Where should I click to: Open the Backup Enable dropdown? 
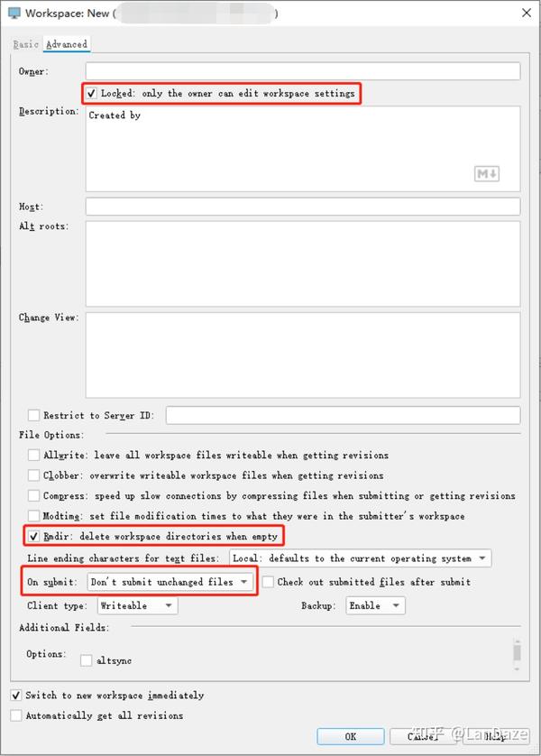point(375,605)
